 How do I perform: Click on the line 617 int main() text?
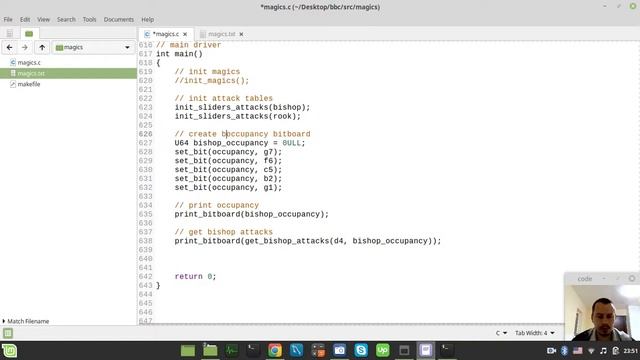[x=179, y=54]
